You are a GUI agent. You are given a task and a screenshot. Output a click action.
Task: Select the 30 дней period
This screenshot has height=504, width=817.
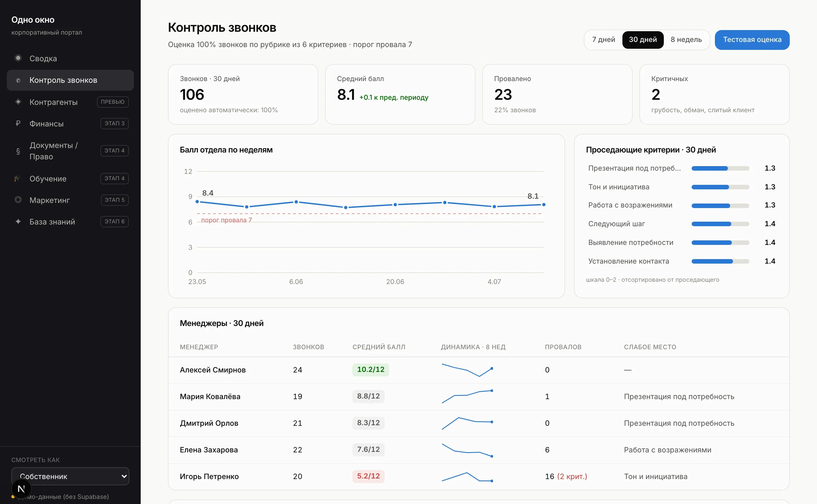click(x=643, y=40)
